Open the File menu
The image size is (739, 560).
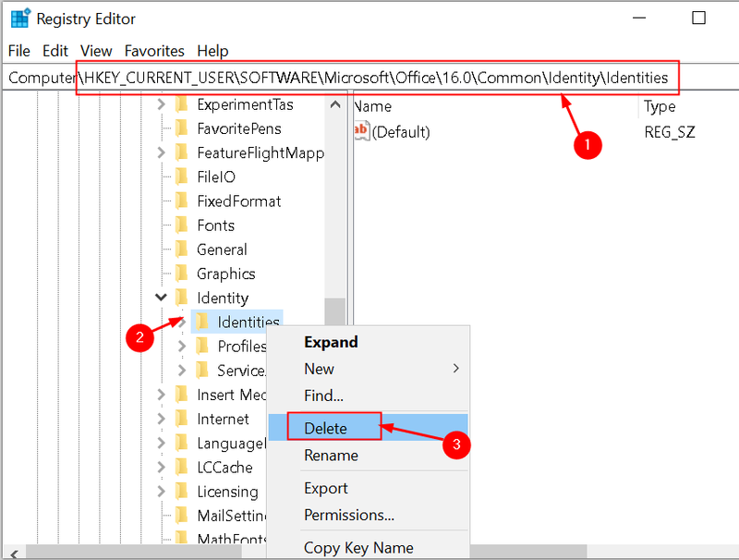(x=18, y=51)
